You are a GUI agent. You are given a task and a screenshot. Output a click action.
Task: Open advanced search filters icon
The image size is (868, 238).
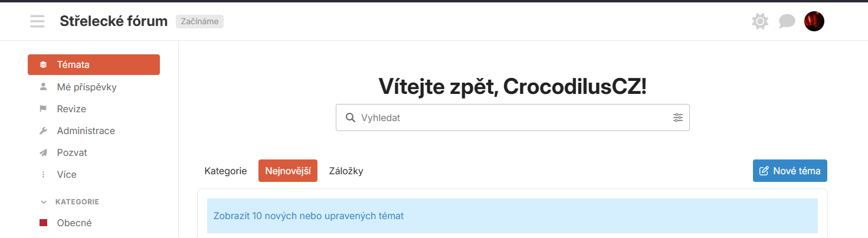(678, 118)
